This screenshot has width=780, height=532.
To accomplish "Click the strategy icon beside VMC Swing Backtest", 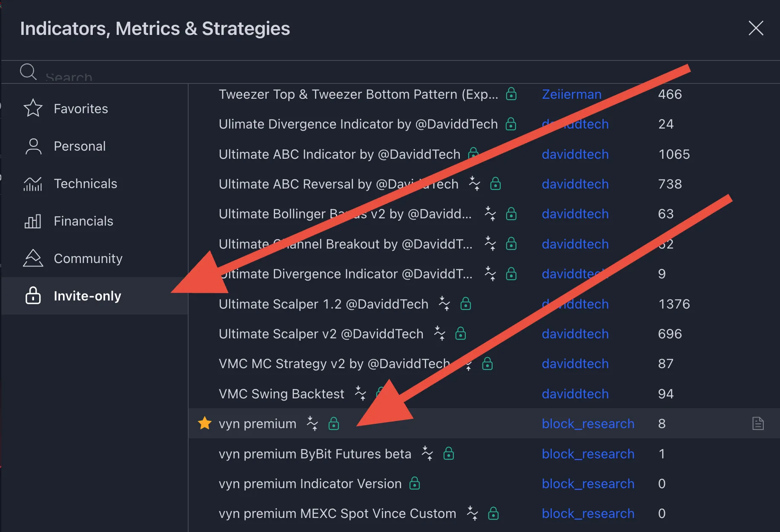I will 360,394.
